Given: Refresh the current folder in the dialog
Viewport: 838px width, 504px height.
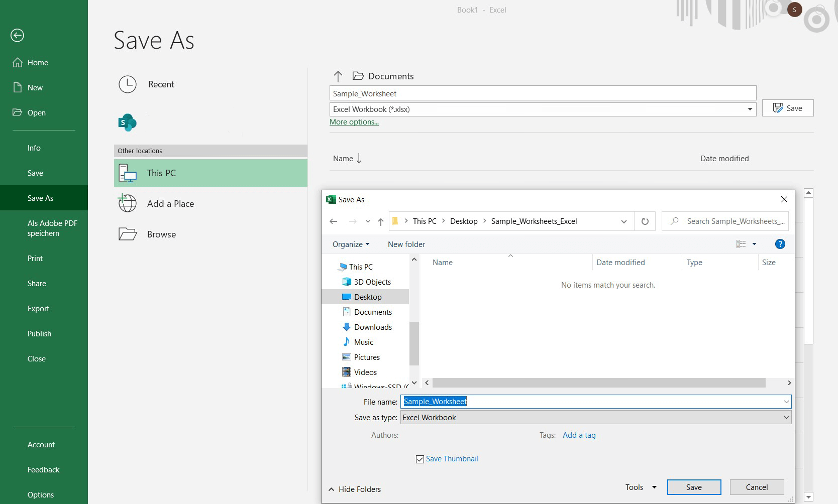Looking at the screenshot, I should coord(645,221).
